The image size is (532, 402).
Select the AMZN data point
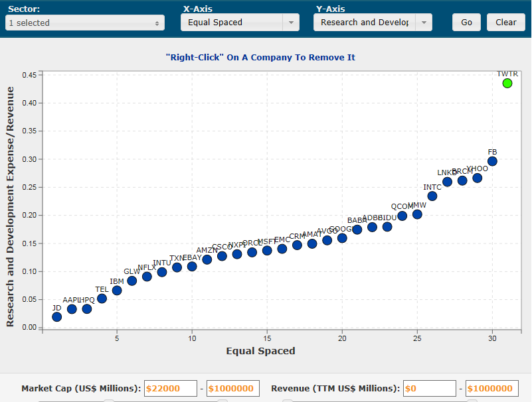click(x=207, y=259)
